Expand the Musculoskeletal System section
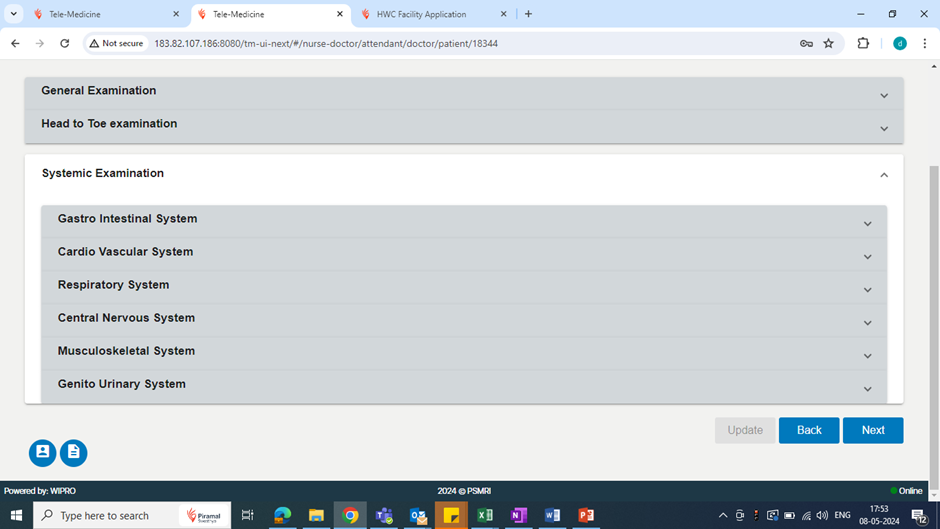Viewport: 940px width, 529px height. coord(464,353)
